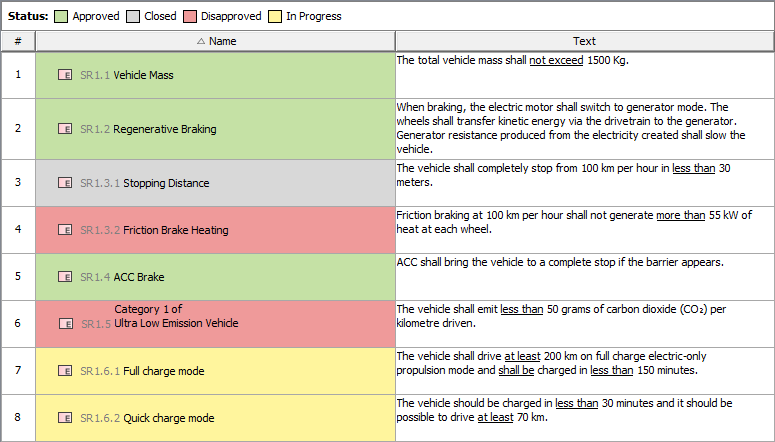The image size is (775, 442).
Task: Click the gray Closed legend swatch
Action: coord(133,16)
